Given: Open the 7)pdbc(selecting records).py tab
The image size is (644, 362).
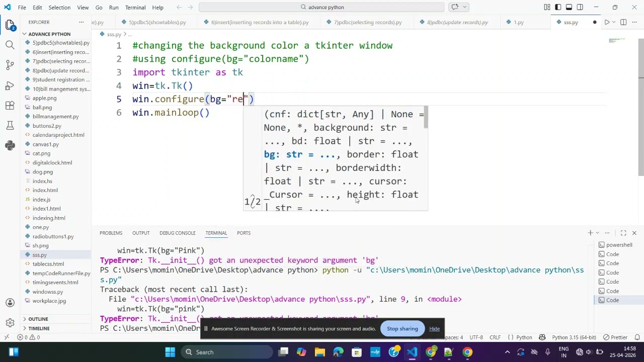Looking at the screenshot, I should 368,22.
